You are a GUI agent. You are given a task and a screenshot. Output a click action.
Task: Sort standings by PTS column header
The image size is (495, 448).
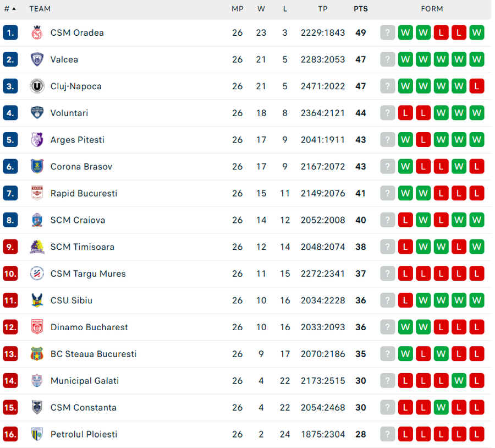(x=361, y=9)
